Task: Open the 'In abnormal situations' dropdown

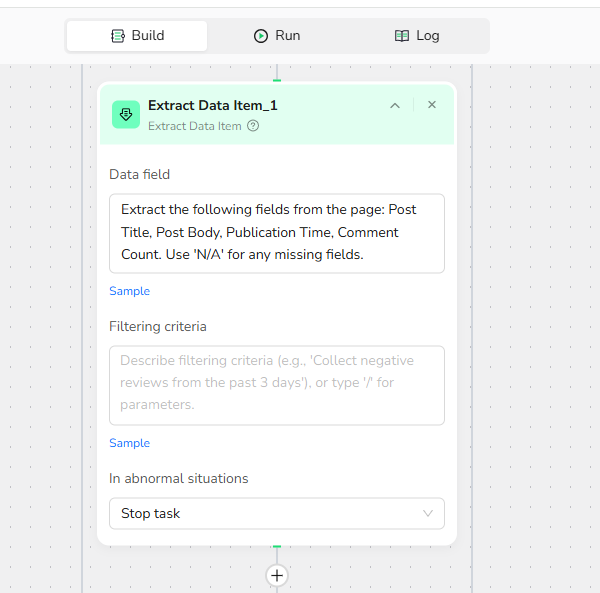Action: click(x=276, y=513)
